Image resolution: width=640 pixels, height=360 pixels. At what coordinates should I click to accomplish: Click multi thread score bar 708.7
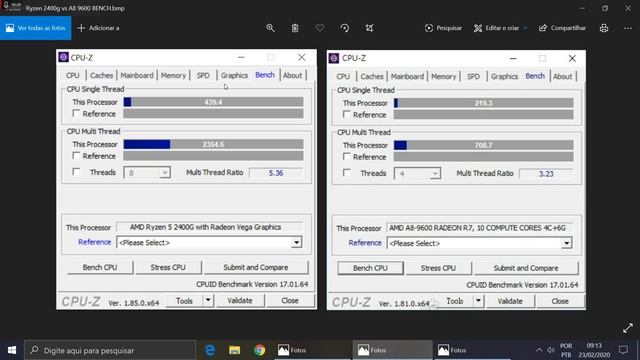[x=484, y=145]
